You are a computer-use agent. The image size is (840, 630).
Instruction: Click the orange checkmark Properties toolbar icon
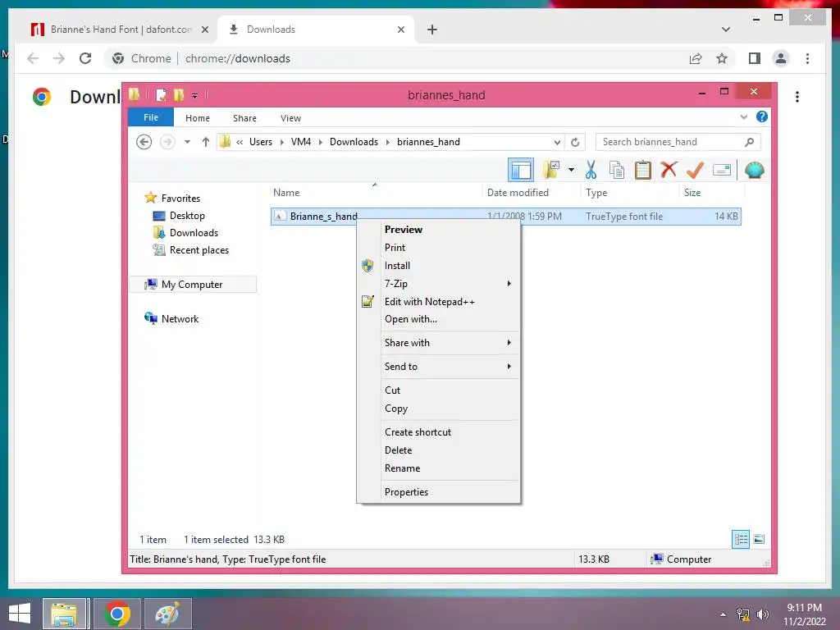pyautogui.click(x=695, y=170)
